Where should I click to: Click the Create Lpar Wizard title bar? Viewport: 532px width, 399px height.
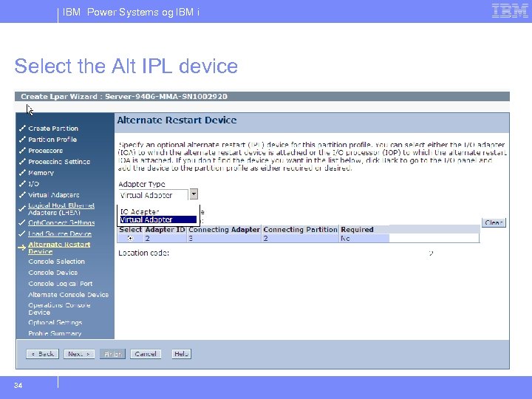click(x=262, y=96)
